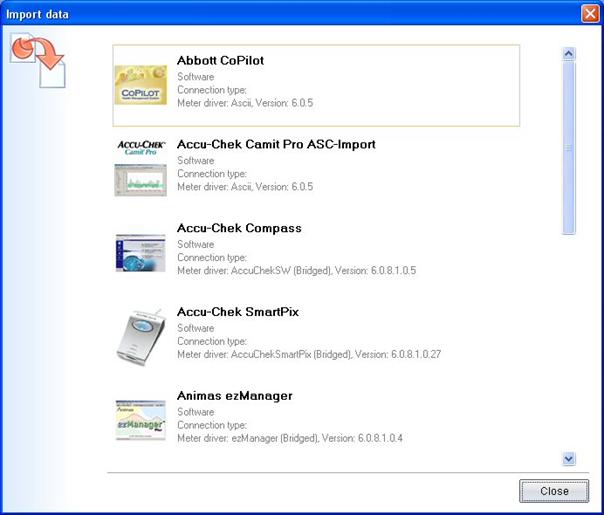Choose Accu-Chek Camit Pro ASC-Import entry
The height and width of the screenshot is (515, 604).
pos(276,145)
